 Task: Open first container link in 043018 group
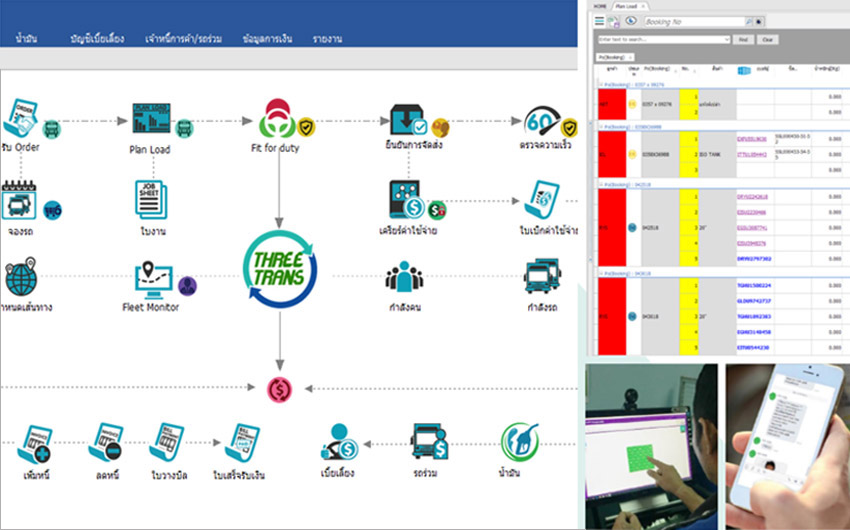tap(754, 285)
